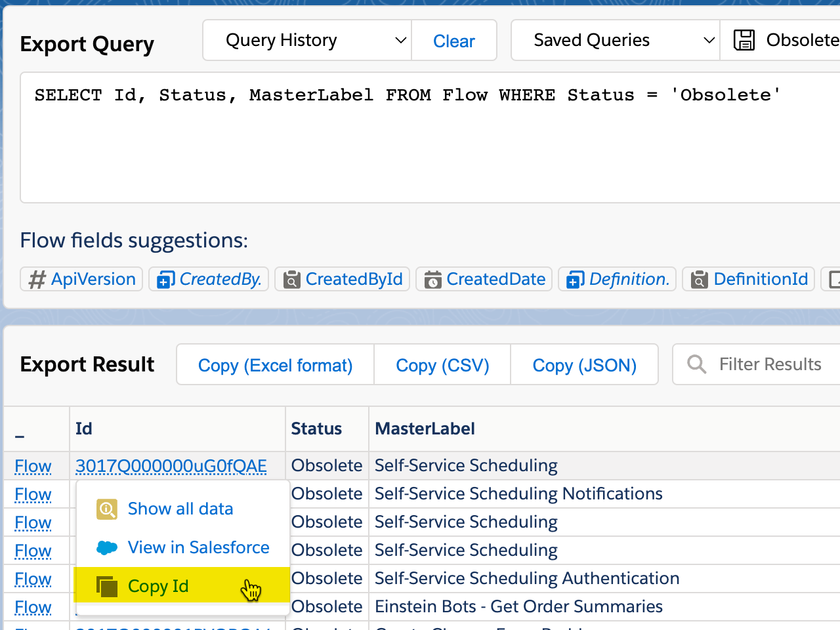Select Show all data from context menu
This screenshot has height=630, width=840.
tap(182, 509)
